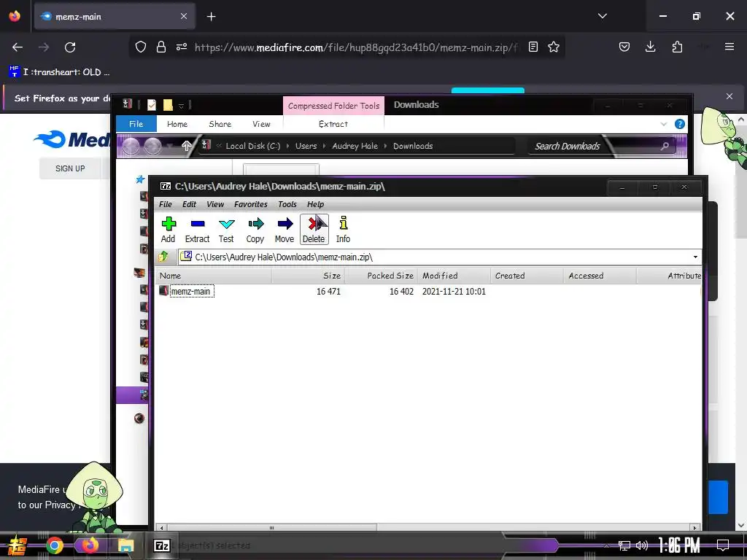Sort by Name column in 7-Zip
Screen dimensions: 747x560
coord(214,276)
